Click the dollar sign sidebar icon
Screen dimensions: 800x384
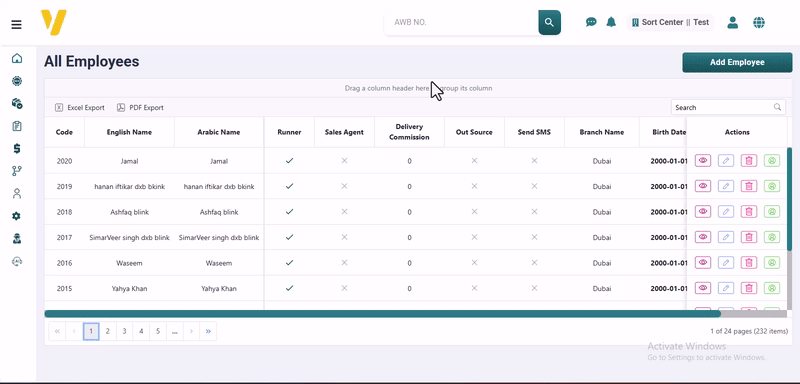click(x=17, y=148)
